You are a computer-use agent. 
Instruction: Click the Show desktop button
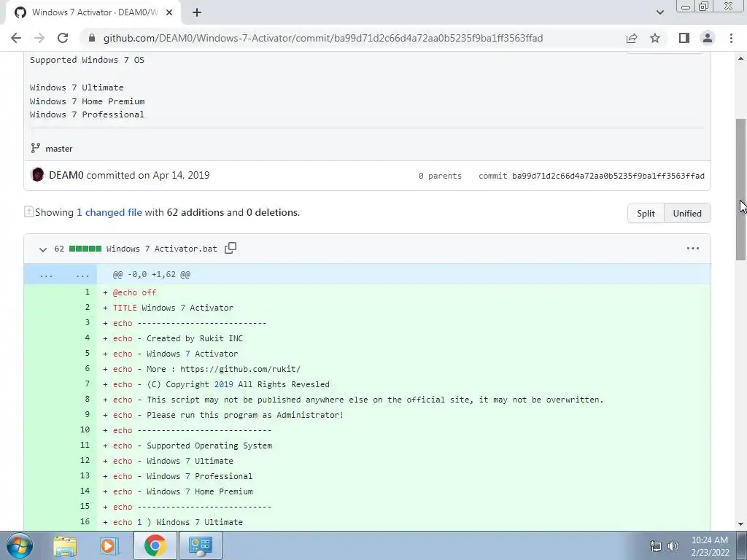tap(741, 545)
